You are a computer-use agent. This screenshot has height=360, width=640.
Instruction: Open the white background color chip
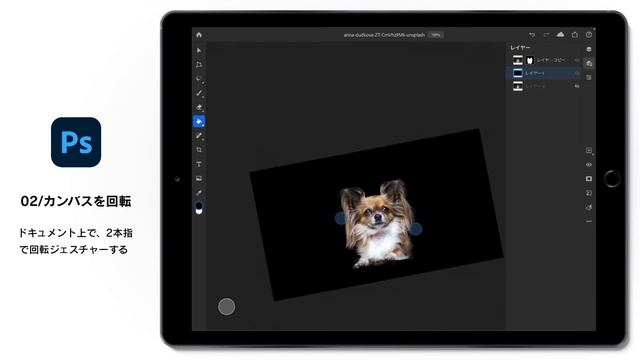(x=199, y=211)
